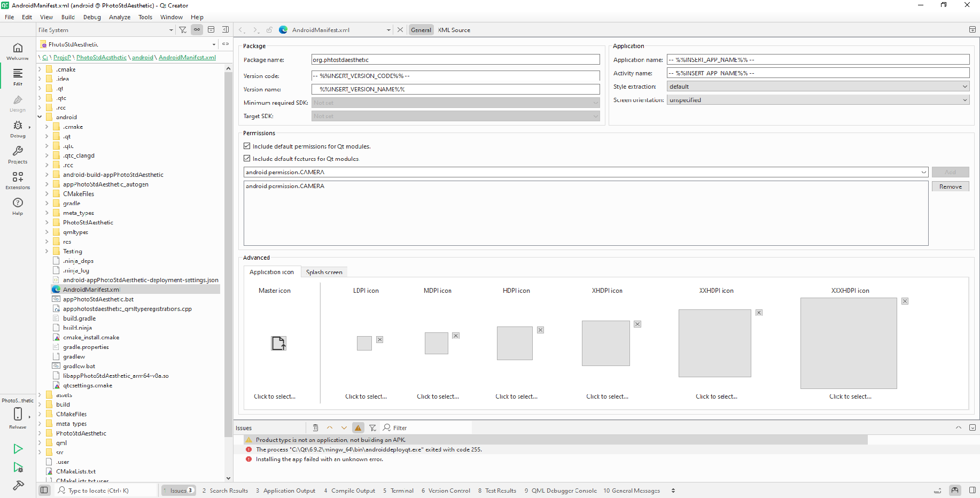
Task: Open the ProjeP breadcrumb link
Action: [x=62, y=57]
